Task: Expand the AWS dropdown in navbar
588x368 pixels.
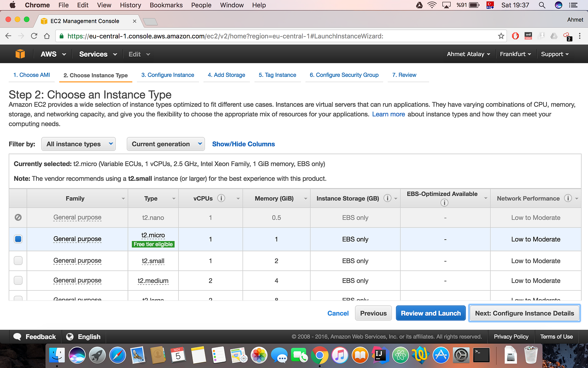Action: tap(53, 54)
